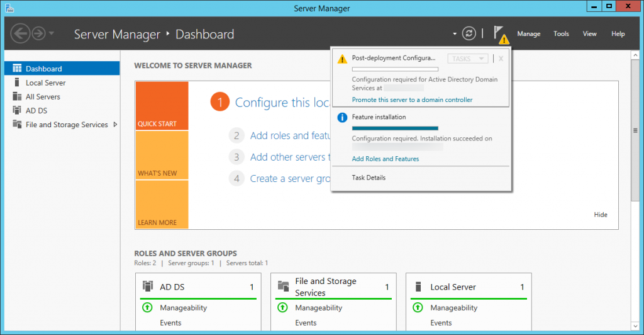Click the step 1 orange circle
644x335 pixels.
[x=219, y=102]
